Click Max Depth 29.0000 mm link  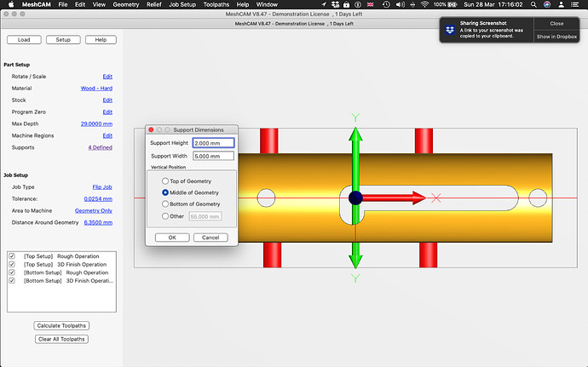[x=96, y=123]
